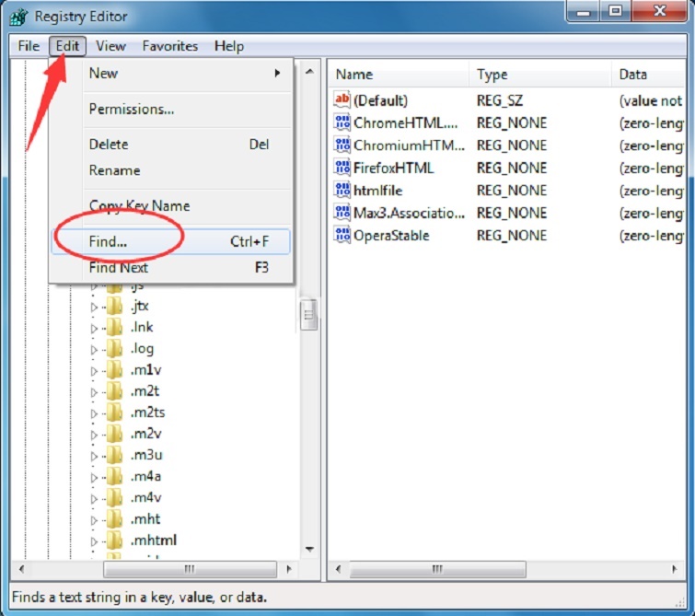Click the FirefoxHTML binary value icon
Screen dimensions: 695x616
click(x=342, y=168)
